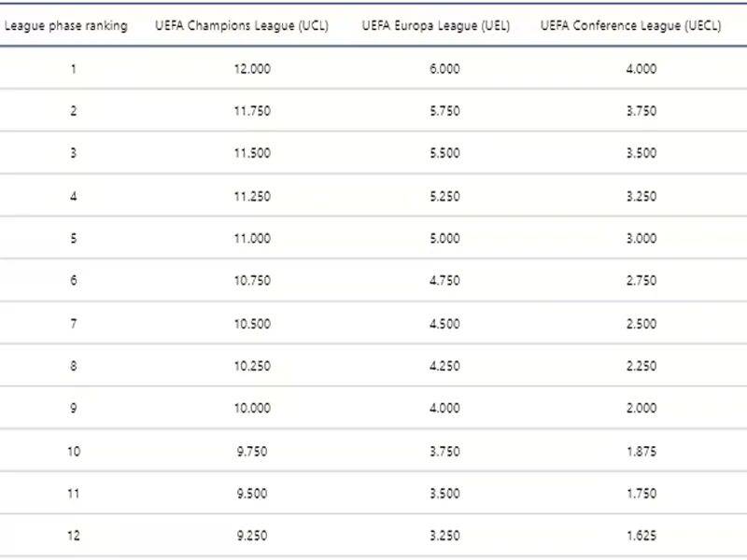Click the 1.625 value in last row
This screenshot has height=560, width=747.
pyautogui.click(x=641, y=537)
